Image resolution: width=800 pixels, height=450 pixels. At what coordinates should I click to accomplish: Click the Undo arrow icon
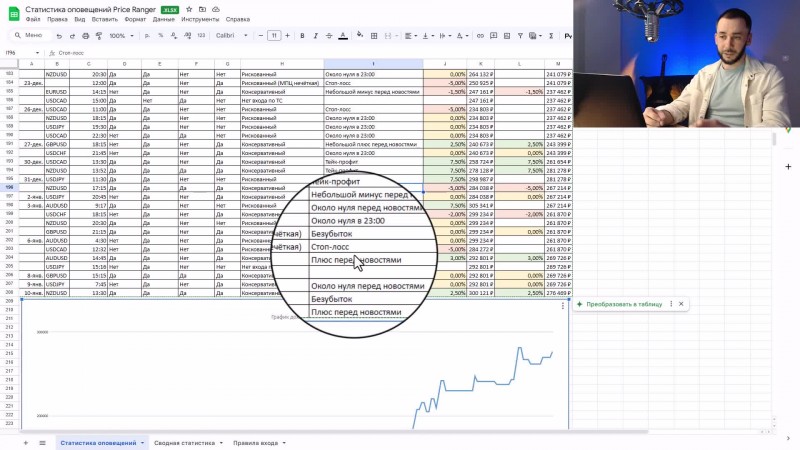59,36
